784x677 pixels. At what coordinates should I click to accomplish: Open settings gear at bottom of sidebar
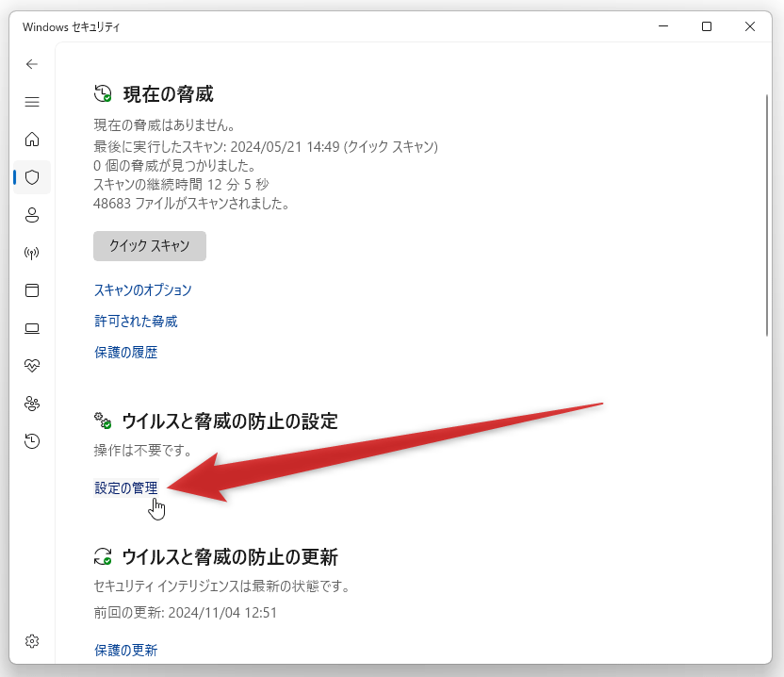[32, 641]
